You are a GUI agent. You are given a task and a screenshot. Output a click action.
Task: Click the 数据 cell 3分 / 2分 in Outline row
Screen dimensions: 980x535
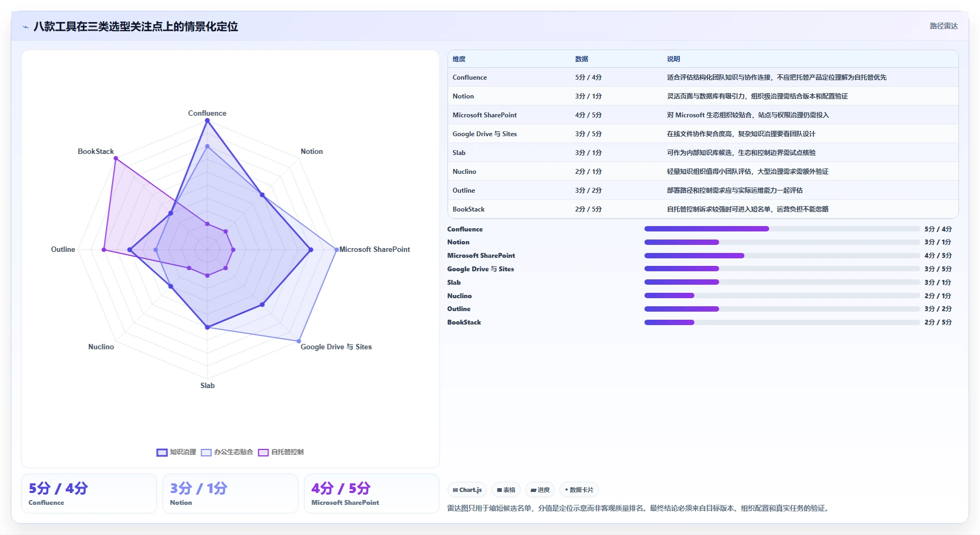point(588,191)
